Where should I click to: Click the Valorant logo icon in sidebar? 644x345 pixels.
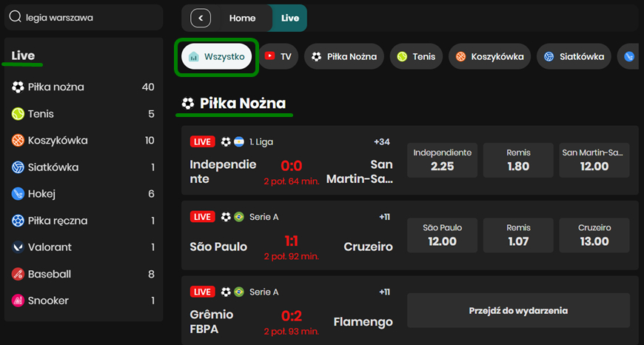pos(18,247)
